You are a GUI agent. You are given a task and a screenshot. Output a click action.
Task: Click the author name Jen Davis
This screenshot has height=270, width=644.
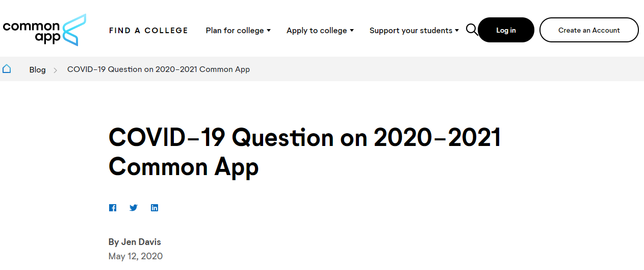click(x=135, y=242)
